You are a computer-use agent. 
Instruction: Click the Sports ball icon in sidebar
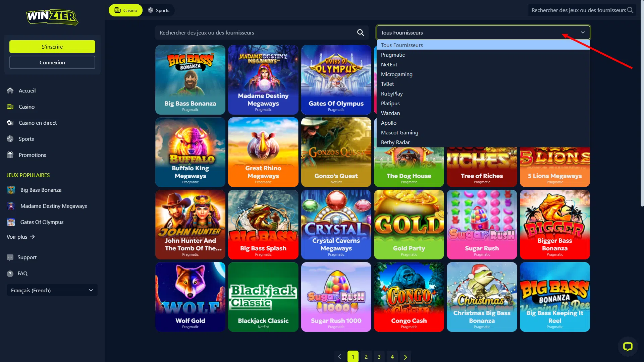[10, 139]
